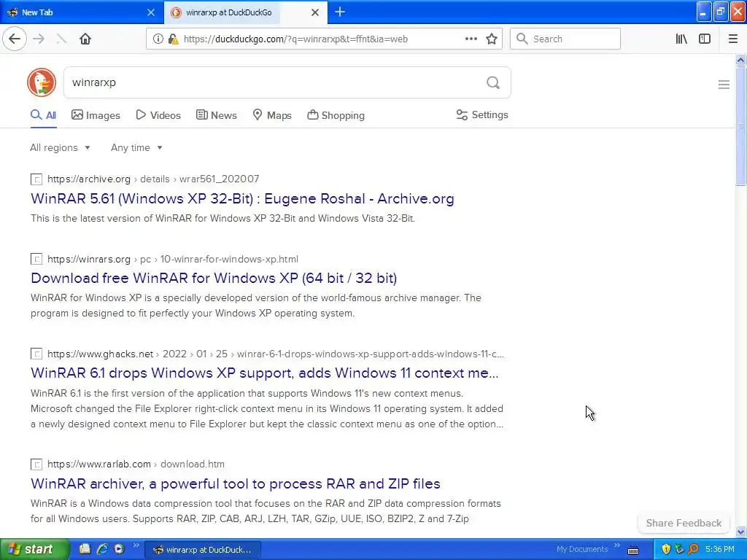Click the forward navigation arrow
Screen dimensions: 747x560
39,39
